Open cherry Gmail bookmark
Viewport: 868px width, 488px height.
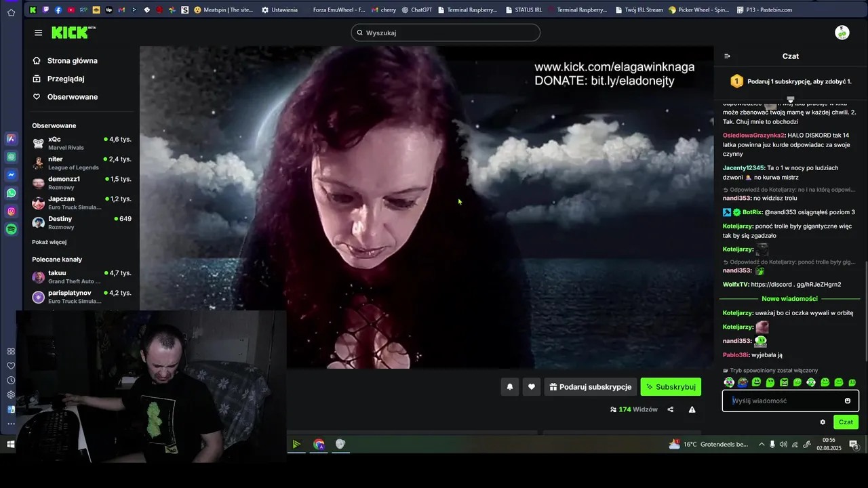[384, 10]
